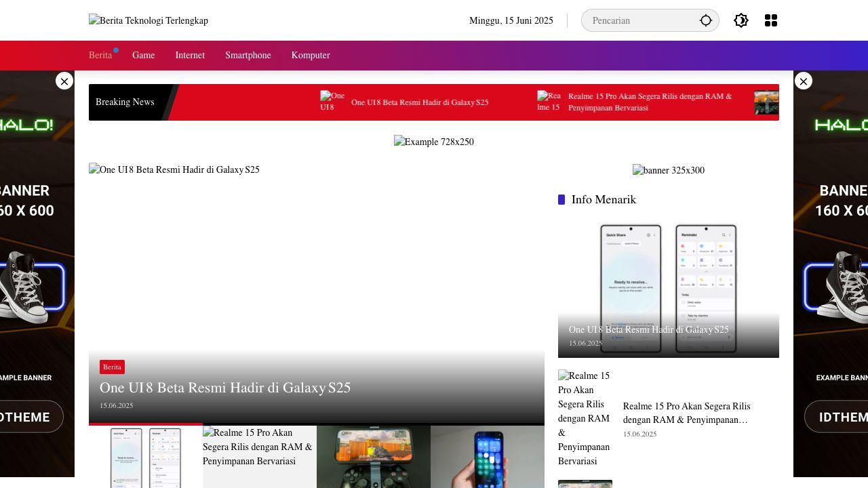The width and height of the screenshot is (868, 488).
Task: Close the right side banner ad
Action: coord(803,81)
